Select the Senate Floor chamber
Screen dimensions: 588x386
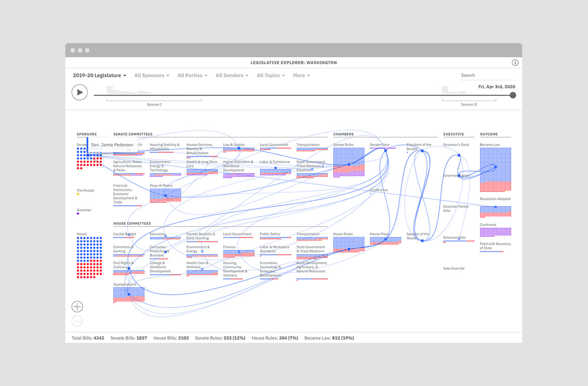(383, 146)
